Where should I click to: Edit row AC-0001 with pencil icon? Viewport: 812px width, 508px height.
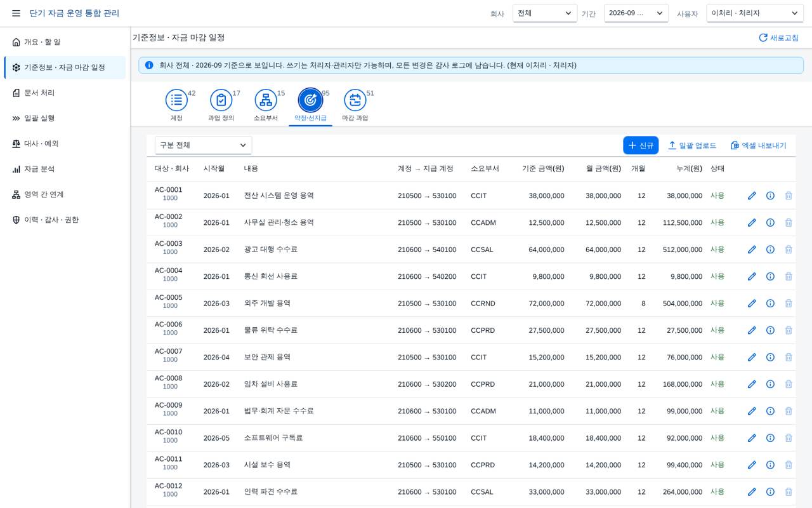[752, 196]
